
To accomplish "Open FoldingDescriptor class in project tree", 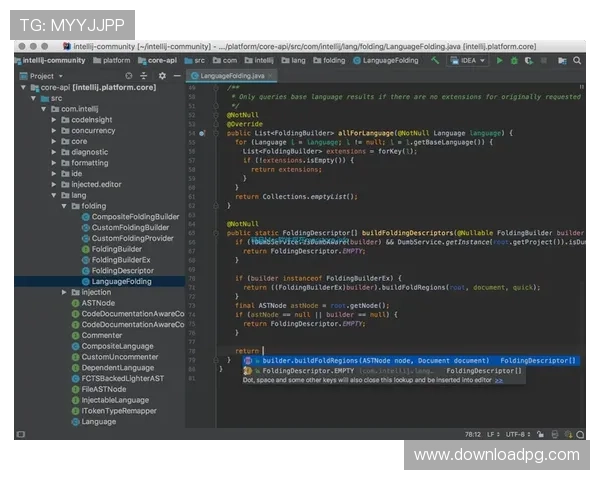I will click(x=122, y=270).
